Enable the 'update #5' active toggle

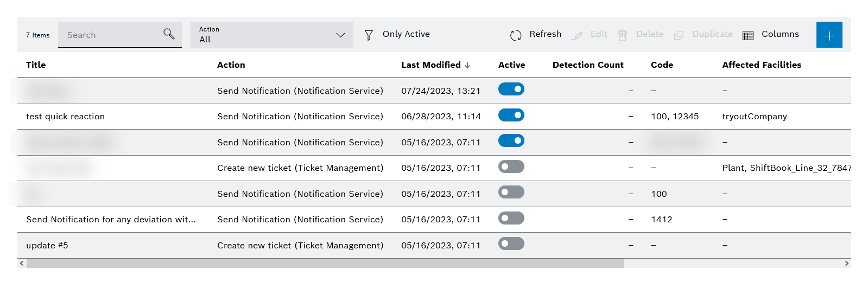pos(511,243)
